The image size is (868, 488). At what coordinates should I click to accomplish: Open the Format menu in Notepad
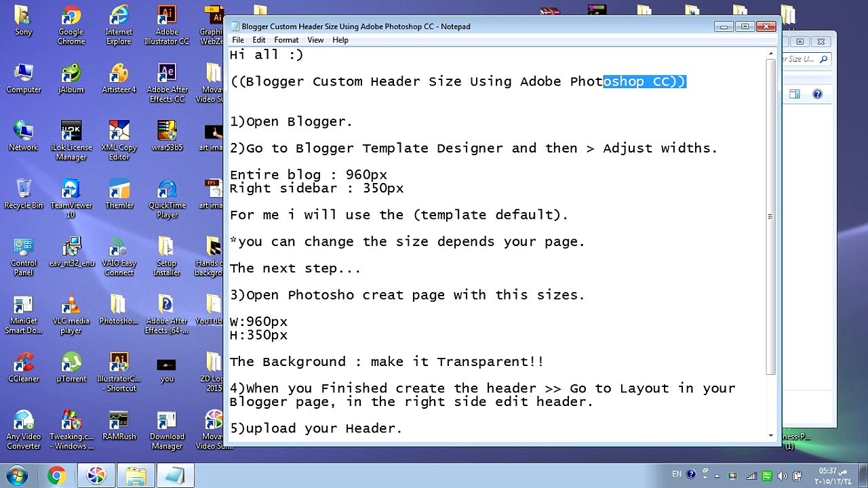pyautogui.click(x=286, y=40)
